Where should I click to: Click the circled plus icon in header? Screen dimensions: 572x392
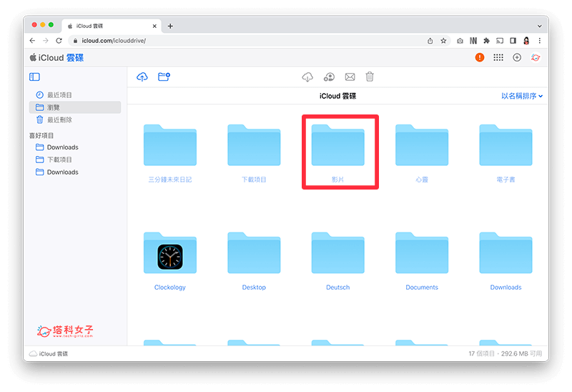click(x=517, y=57)
